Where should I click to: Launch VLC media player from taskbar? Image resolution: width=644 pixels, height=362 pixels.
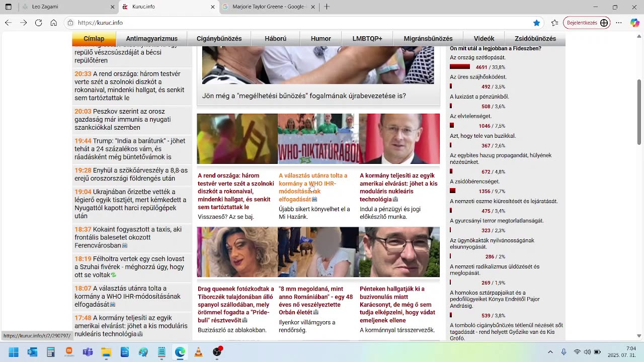[x=199, y=352]
